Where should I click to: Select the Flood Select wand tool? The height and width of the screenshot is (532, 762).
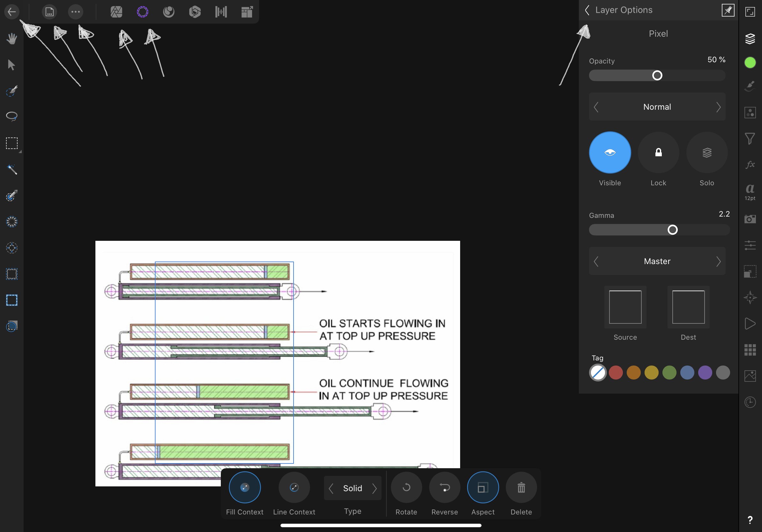pyautogui.click(x=11, y=169)
